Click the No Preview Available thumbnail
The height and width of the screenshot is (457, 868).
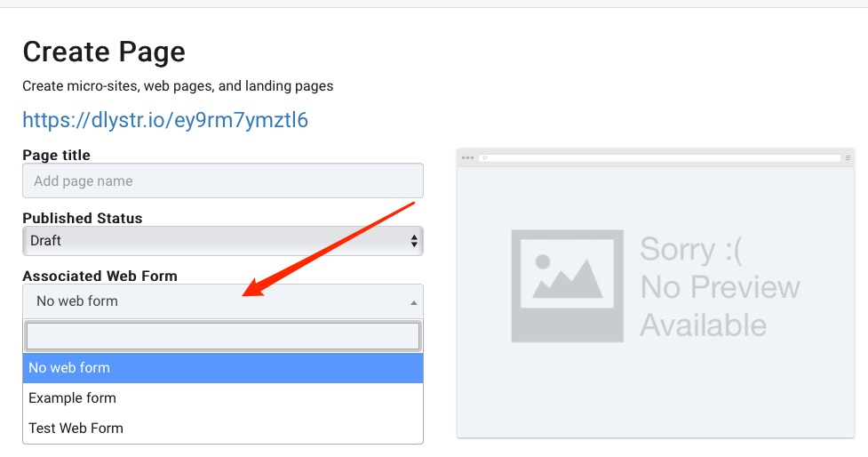tap(656, 293)
